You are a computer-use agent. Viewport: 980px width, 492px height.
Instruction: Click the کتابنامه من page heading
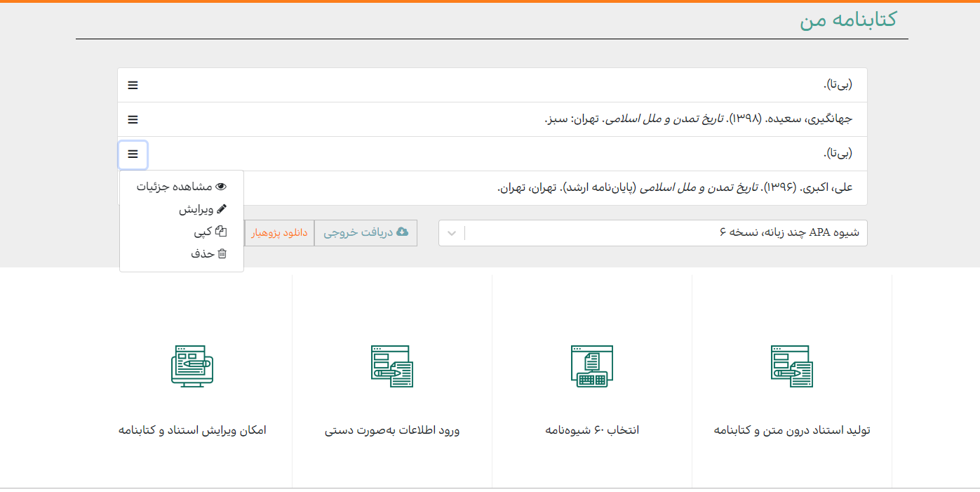(847, 19)
